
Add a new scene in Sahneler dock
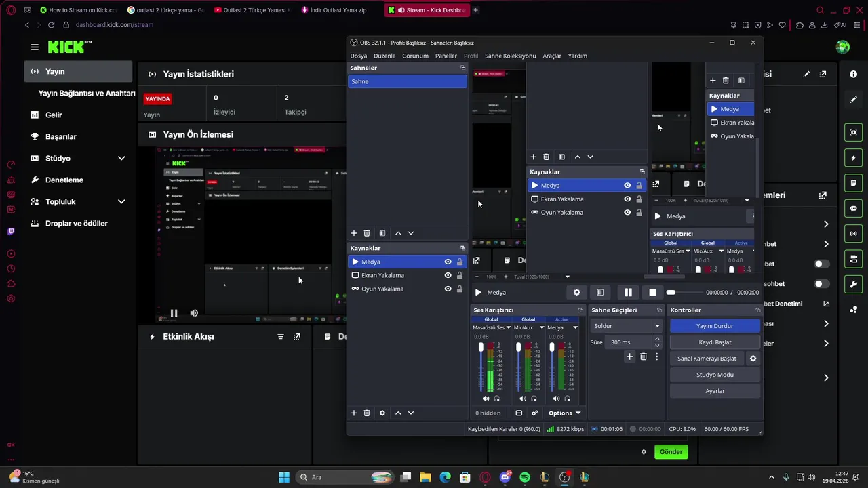point(353,233)
